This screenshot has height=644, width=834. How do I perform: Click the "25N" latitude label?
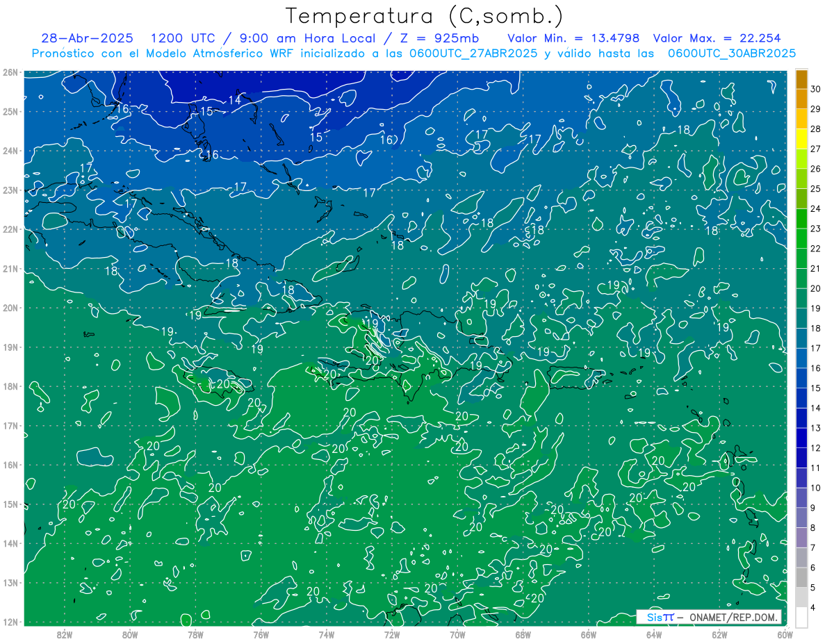coord(10,112)
